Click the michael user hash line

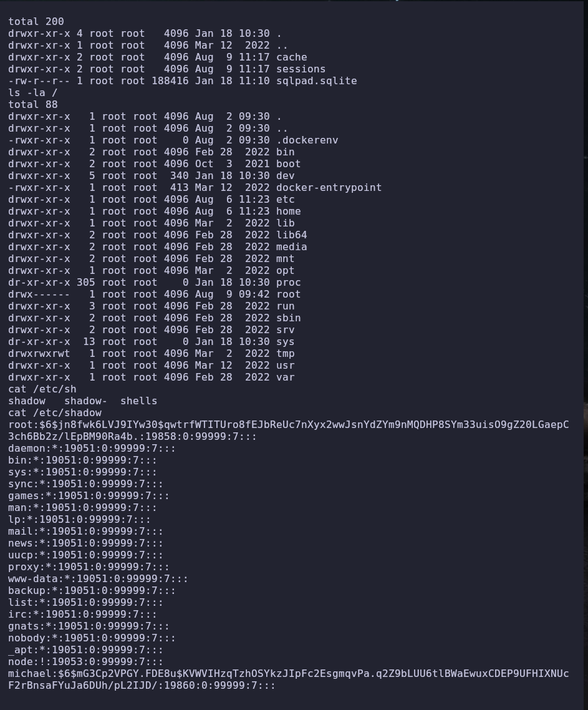point(288,679)
